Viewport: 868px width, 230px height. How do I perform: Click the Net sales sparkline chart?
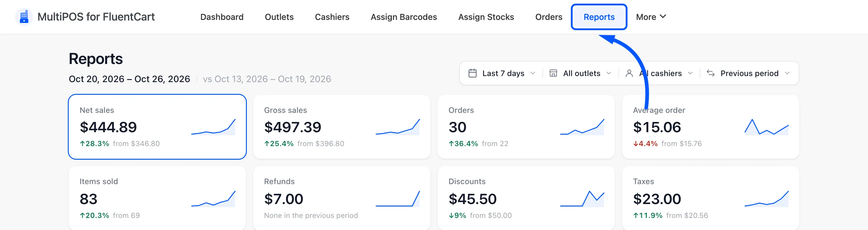[x=213, y=127]
